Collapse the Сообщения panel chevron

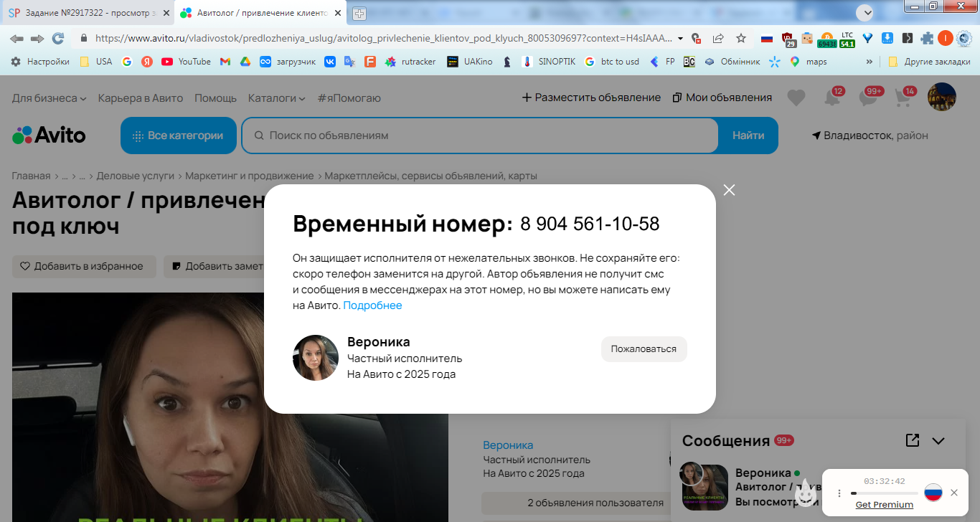coord(938,441)
